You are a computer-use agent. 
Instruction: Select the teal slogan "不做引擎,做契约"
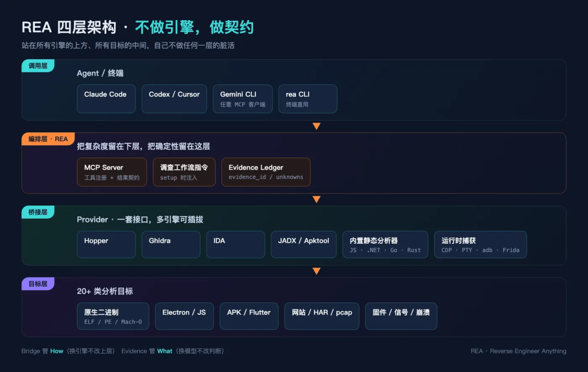coord(194,27)
